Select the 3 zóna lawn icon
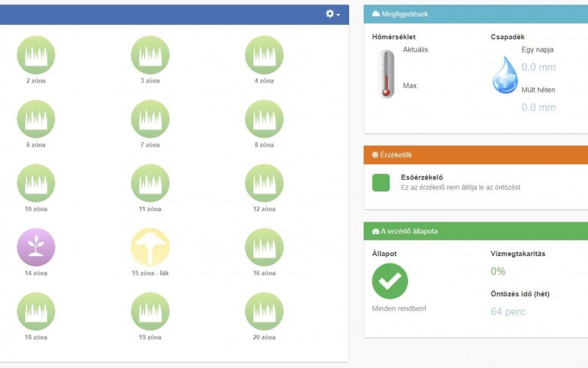The height and width of the screenshot is (368, 588). point(150,54)
